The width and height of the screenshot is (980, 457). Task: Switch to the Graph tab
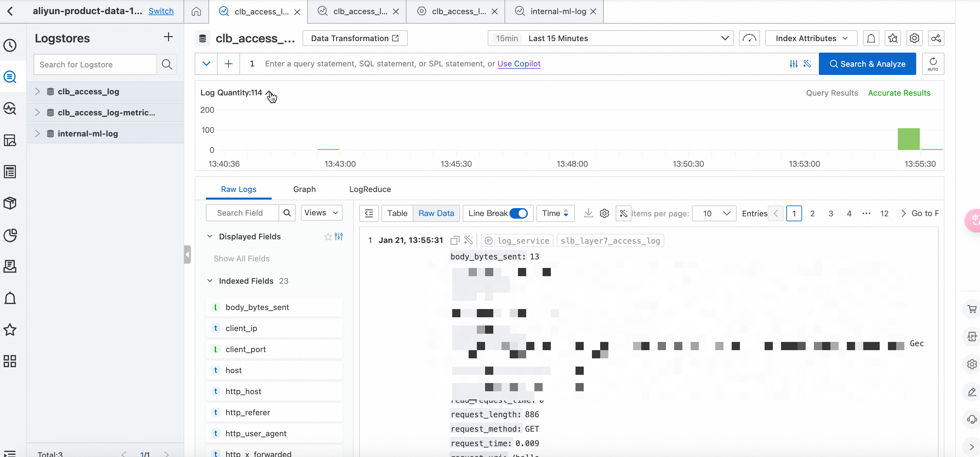coord(304,189)
